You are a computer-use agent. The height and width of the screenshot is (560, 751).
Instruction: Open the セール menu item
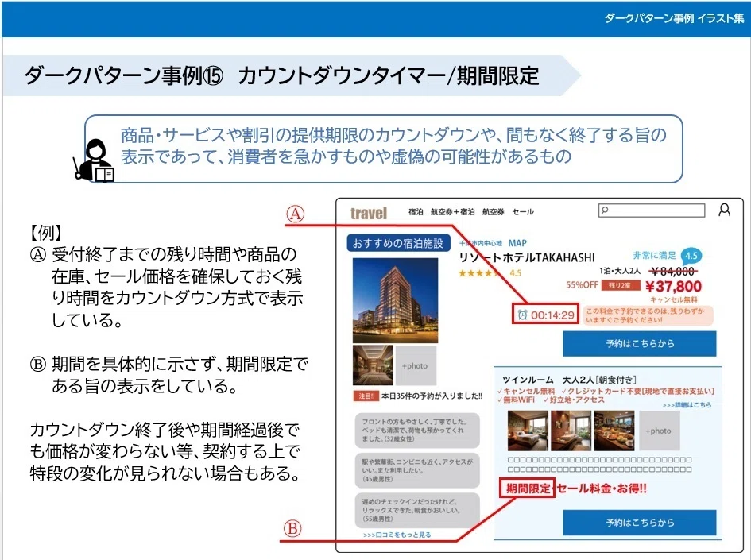tap(523, 211)
